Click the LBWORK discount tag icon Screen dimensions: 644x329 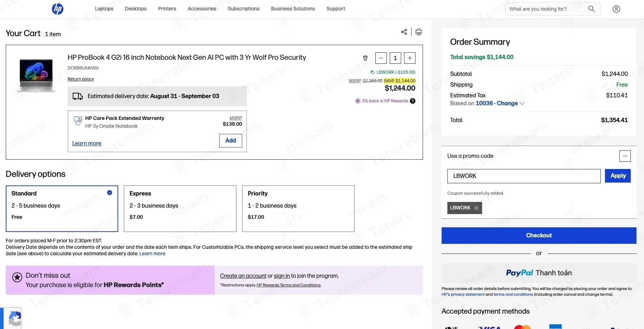(x=373, y=72)
